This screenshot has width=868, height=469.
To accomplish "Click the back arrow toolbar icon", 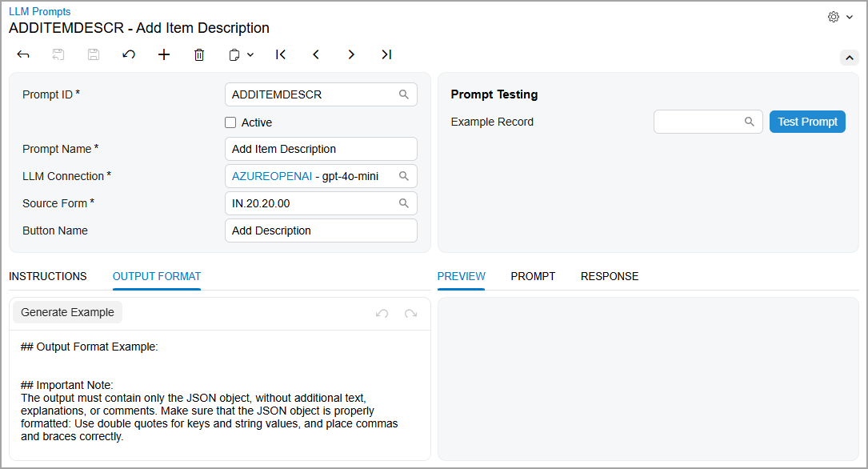I will (23, 54).
